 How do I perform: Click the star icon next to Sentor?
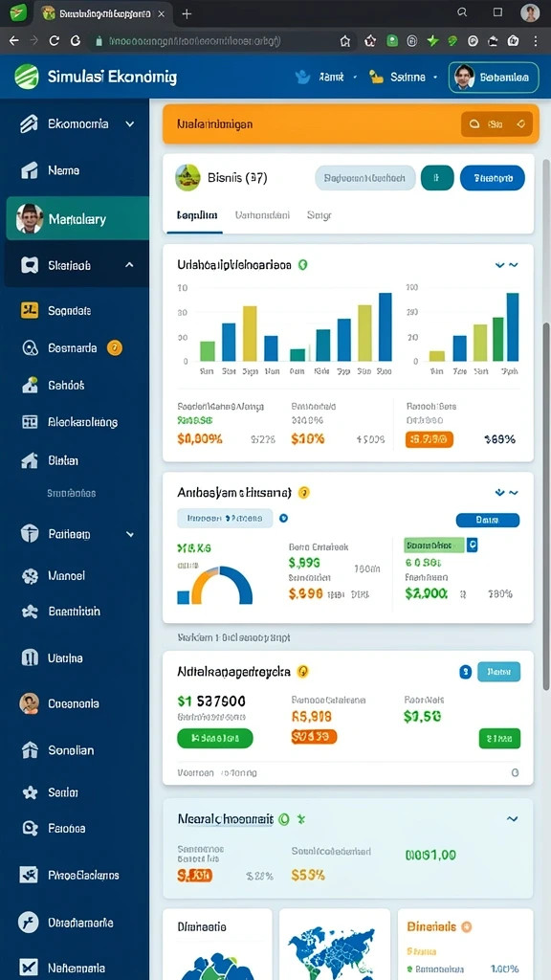coord(30,792)
